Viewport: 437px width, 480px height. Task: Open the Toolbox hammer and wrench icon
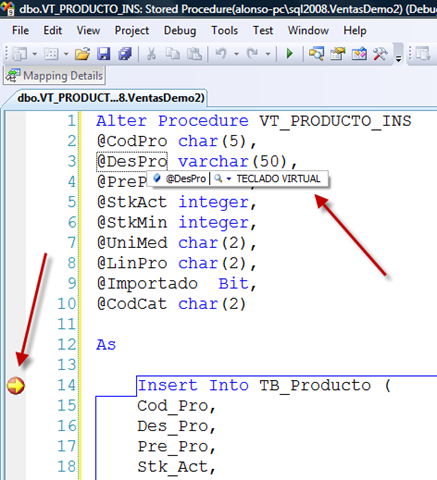380,54
